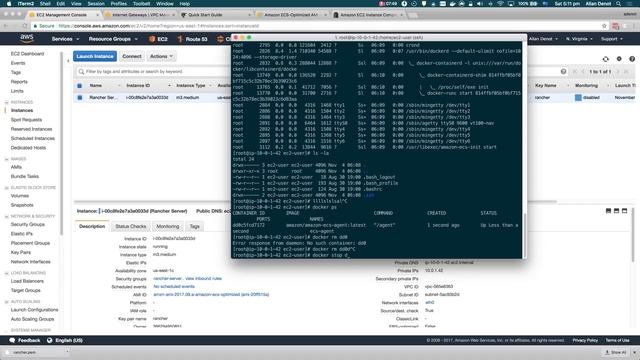Open the view inbound rules link
Screen dimensions: 640x360
tap(204, 278)
